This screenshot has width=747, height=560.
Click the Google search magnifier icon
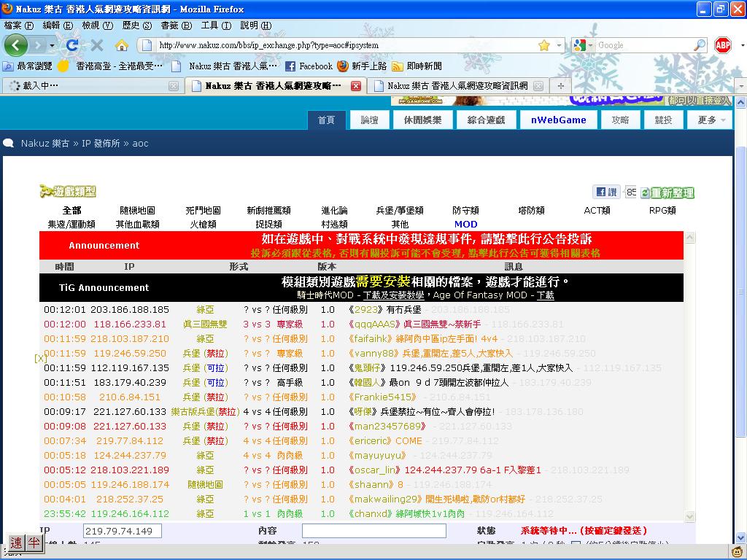pos(699,45)
